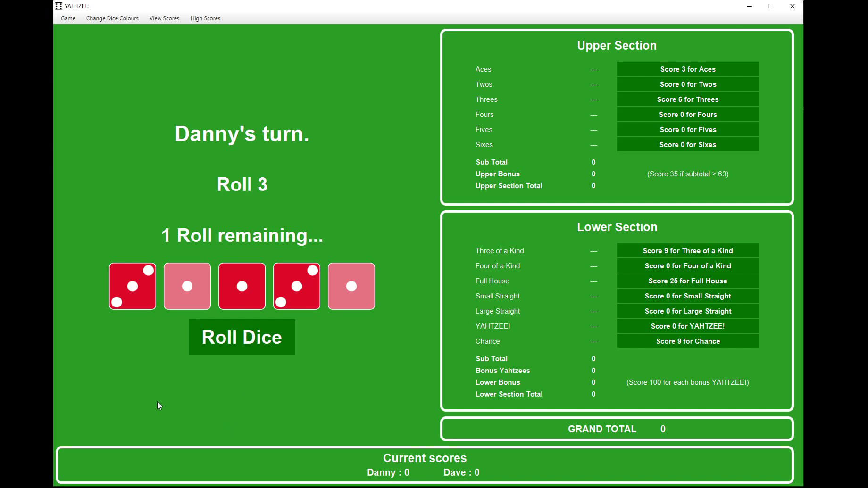
Task: Hold the first die showing three
Action: 133,286
